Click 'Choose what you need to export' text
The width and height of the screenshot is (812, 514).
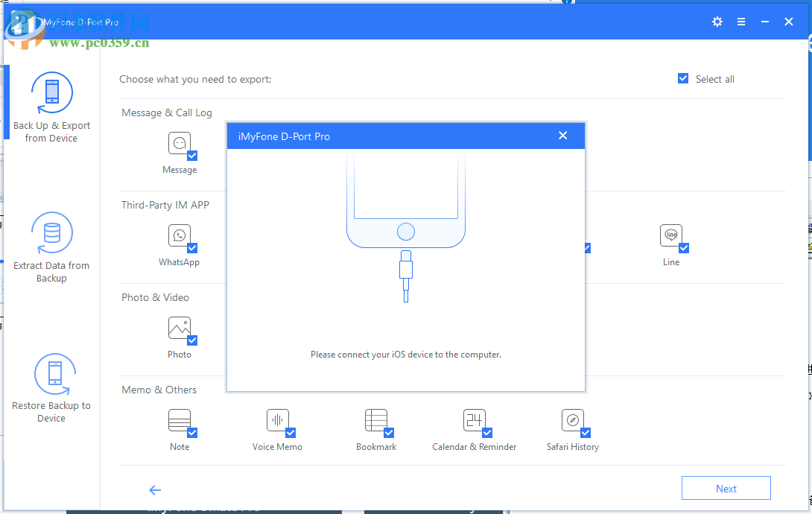195,79
